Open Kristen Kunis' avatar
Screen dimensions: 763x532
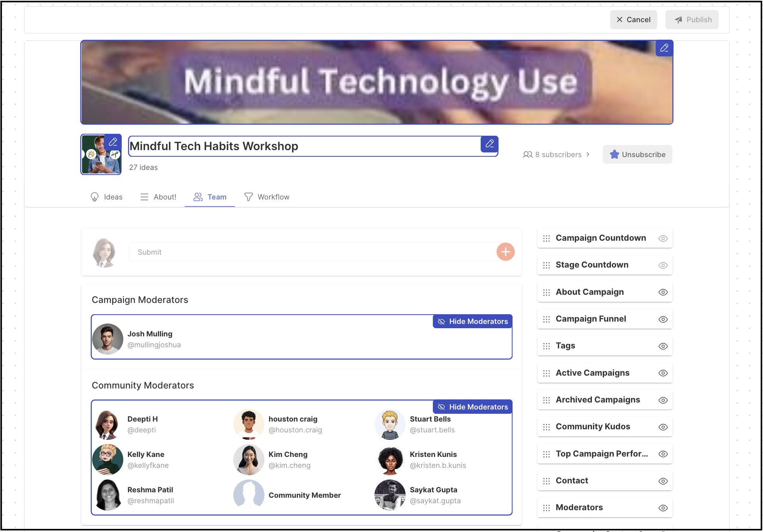pyautogui.click(x=390, y=460)
